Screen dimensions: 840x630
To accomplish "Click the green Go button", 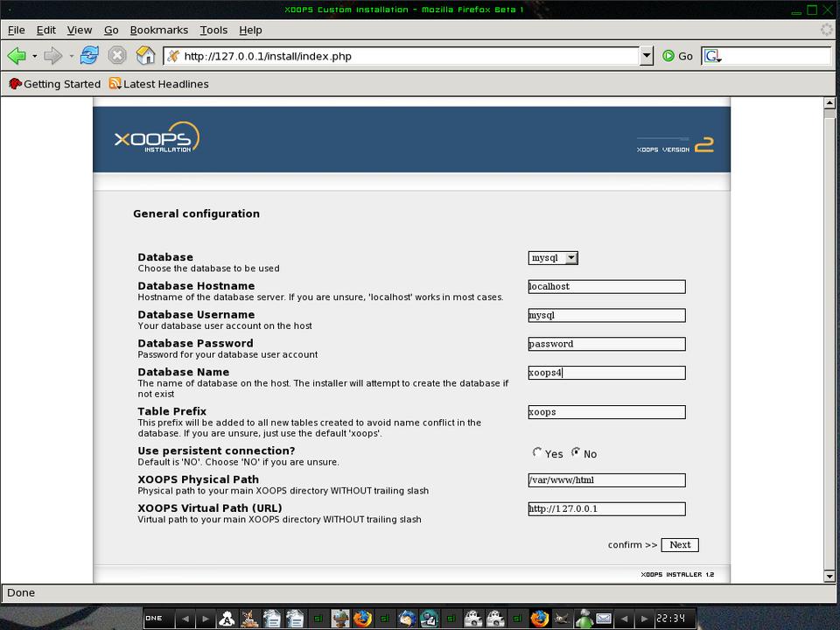I will coord(677,56).
